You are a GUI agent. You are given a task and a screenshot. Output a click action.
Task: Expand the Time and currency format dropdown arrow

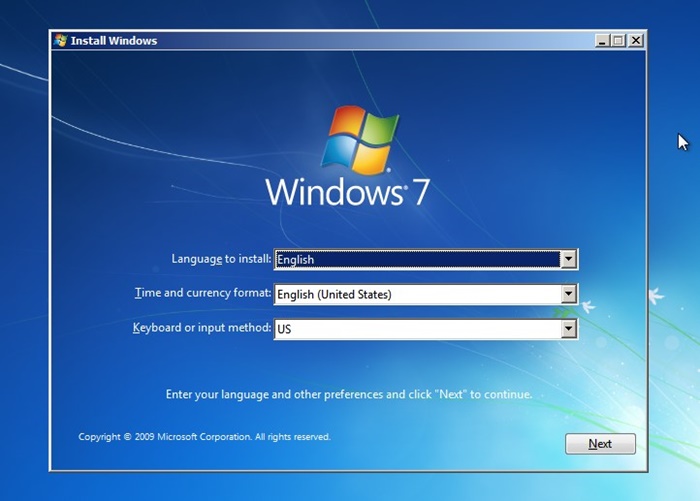(568, 294)
